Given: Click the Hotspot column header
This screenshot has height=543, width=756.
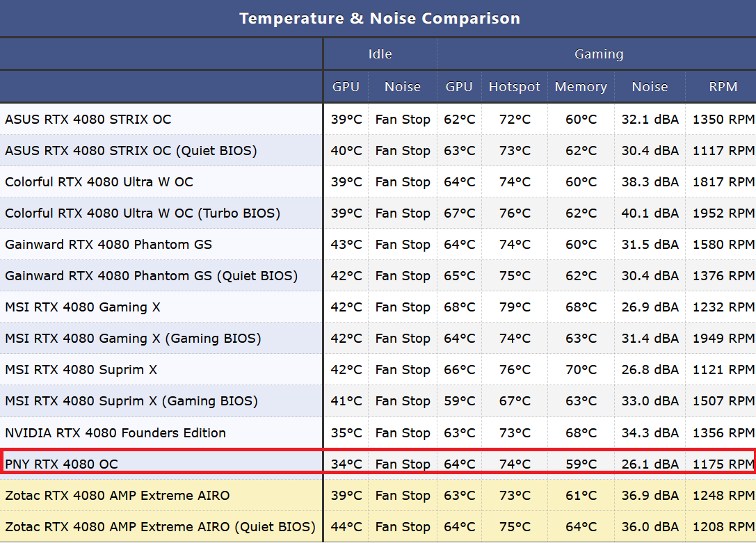Looking at the screenshot, I should tap(514, 87).
